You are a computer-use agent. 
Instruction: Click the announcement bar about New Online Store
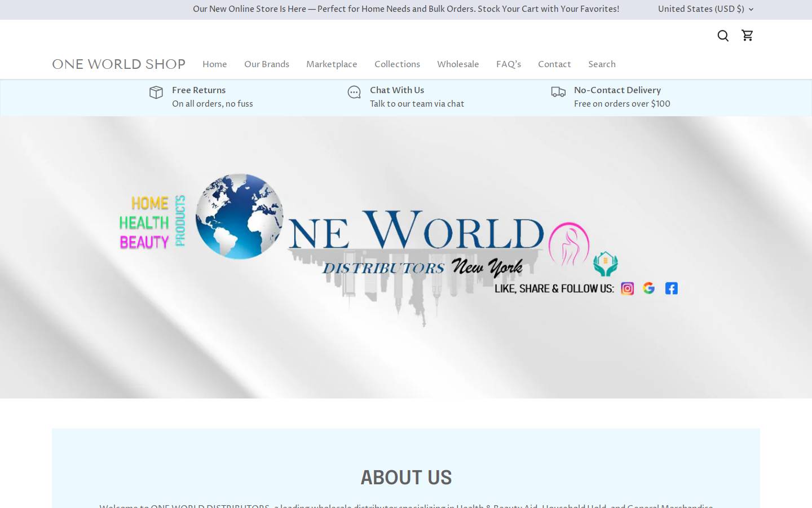406,9
